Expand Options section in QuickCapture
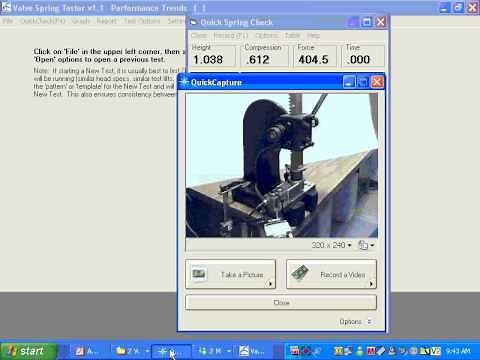 355,322
